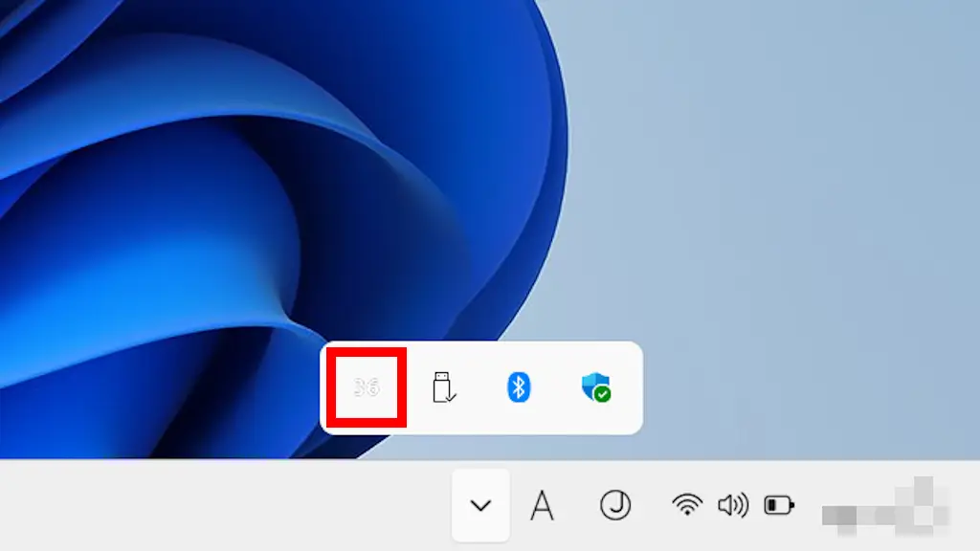This screenshot has width=980, height=551.
Task: Open the speaker volume icon
Action: (x=733, y=505)
